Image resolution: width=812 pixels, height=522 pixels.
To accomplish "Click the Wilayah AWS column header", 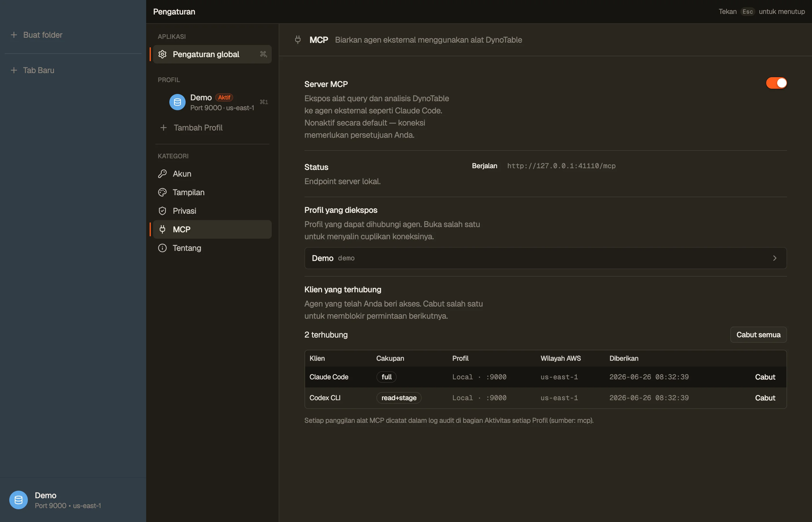I will point(561,358).
